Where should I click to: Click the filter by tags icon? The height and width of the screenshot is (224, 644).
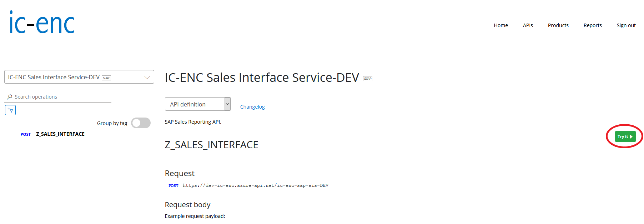pos(10,110)
